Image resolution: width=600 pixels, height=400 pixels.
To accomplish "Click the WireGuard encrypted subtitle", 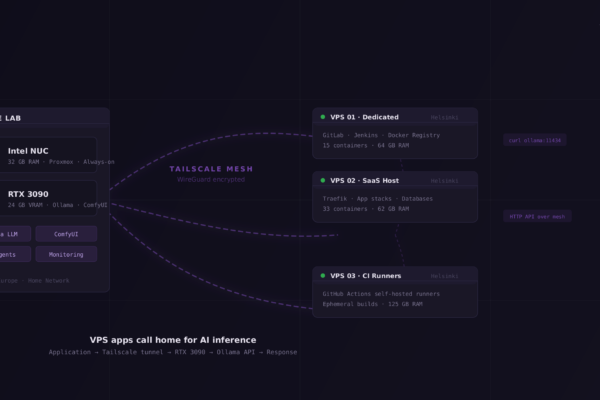I will (x=211, y=179).
